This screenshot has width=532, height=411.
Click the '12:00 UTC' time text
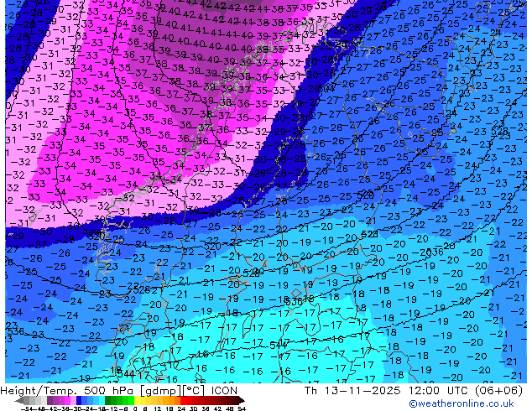pos(439,391)
